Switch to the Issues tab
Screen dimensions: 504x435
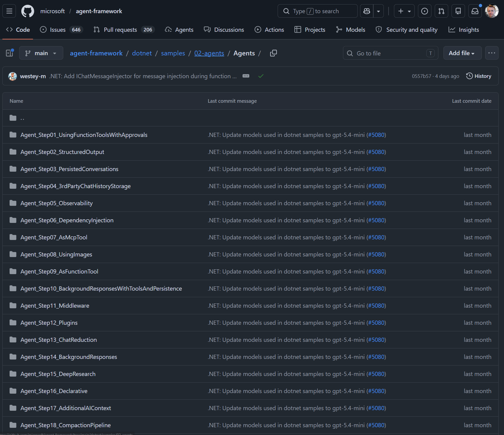tap(61, 30)
